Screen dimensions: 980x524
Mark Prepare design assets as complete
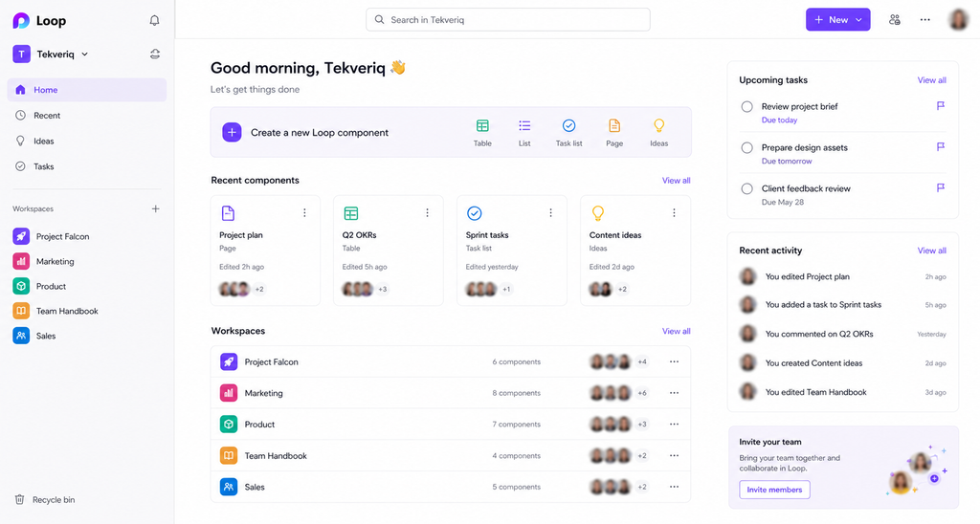[x=746, y=148]
